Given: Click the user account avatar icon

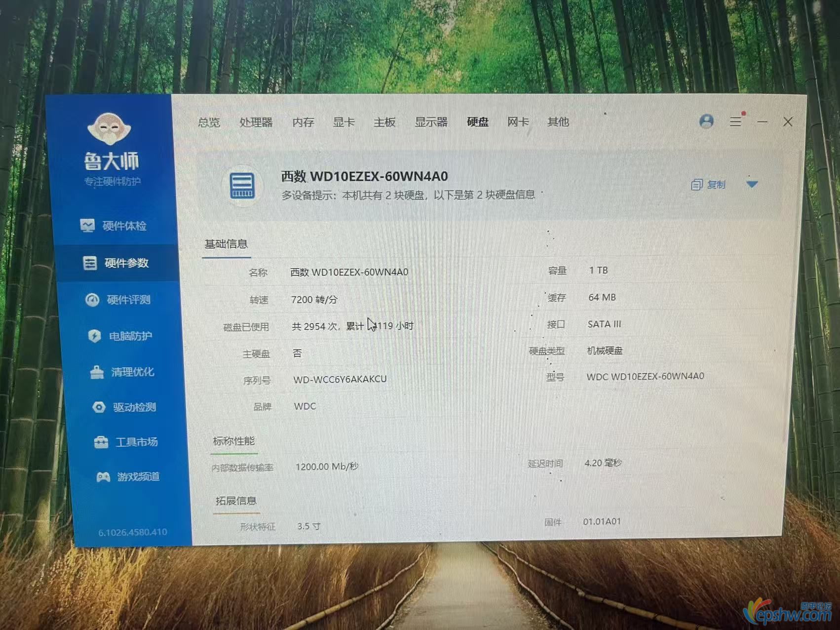Looking at the screenshot, I should tap(706, 121).
